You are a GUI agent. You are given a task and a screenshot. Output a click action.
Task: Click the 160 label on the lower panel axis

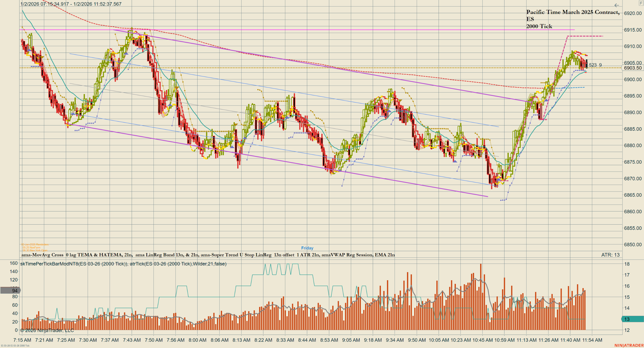[14, 263]
